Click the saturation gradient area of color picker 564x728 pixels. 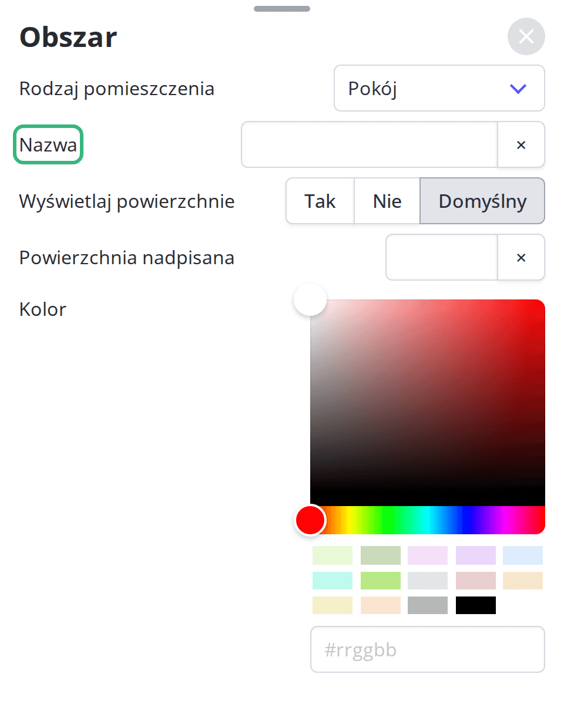coord(428,403)
